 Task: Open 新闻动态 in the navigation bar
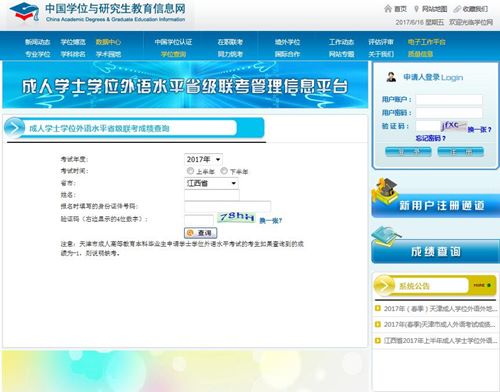pos(38,42)
